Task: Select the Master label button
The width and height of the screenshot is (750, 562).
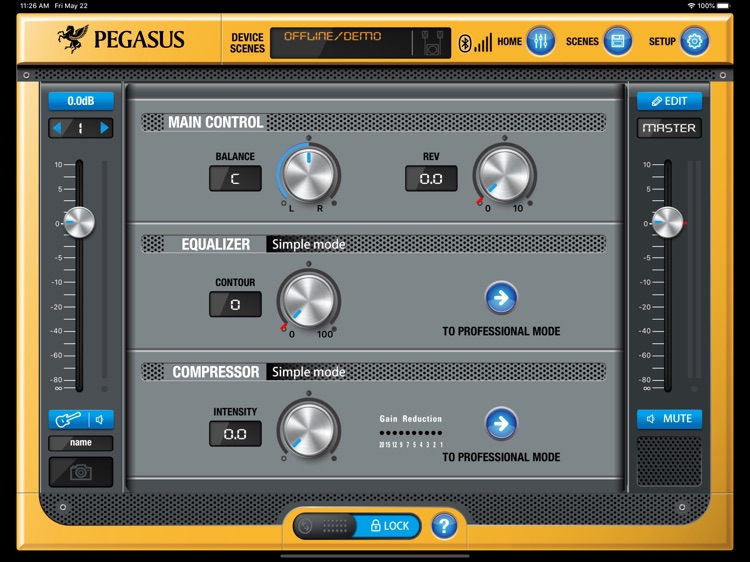Action: pos(669,128)
